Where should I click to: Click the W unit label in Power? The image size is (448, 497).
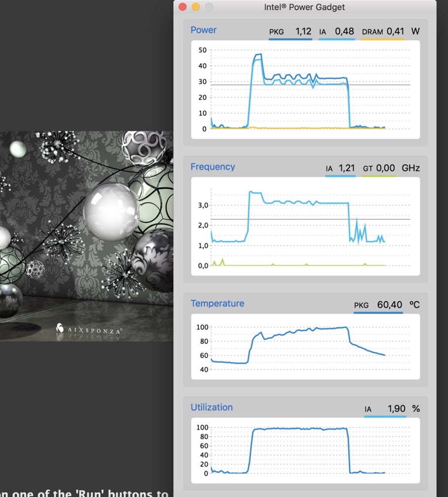415,31
